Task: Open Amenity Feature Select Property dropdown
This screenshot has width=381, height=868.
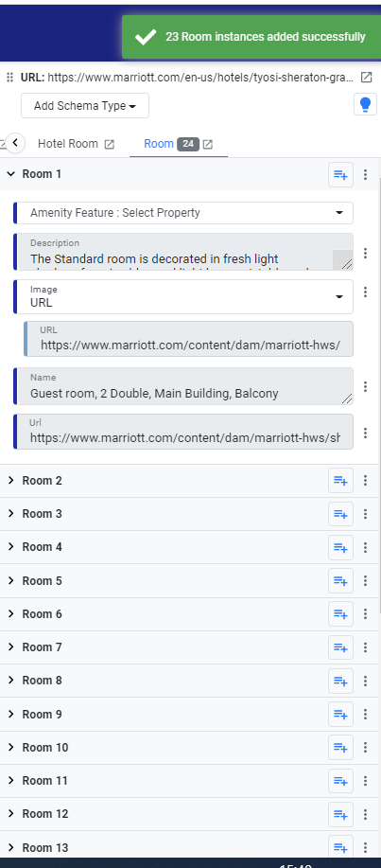Action: point(183,213)
